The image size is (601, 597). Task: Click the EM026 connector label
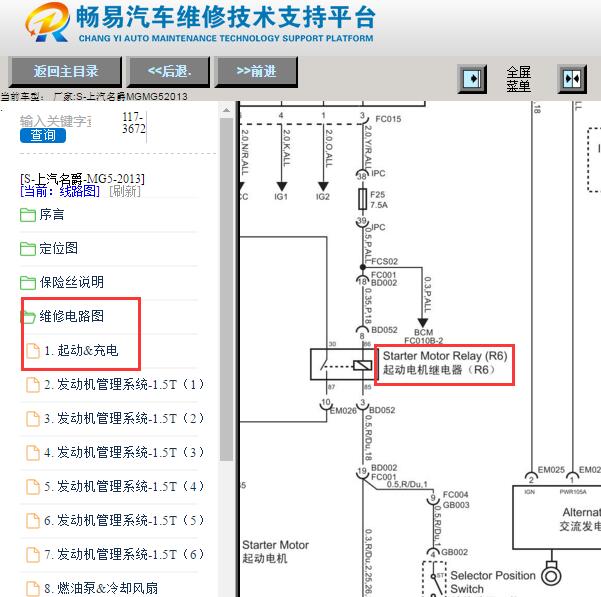tap(343, 411)
